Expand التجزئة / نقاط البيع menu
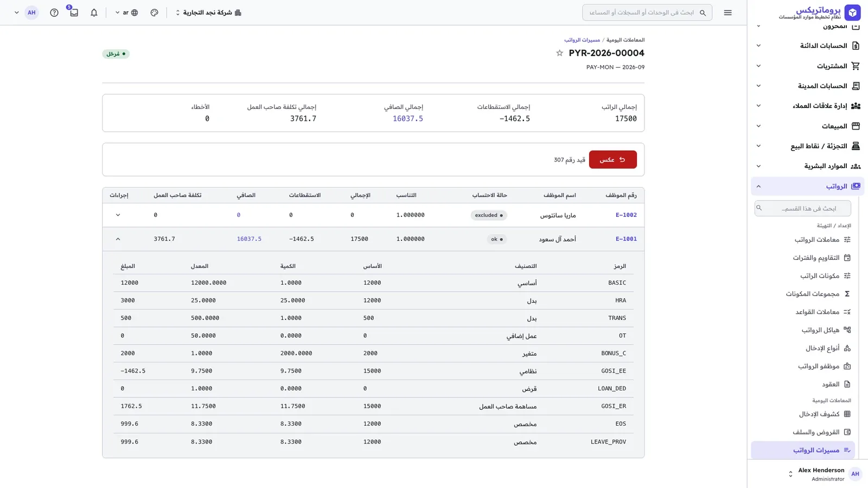This screenshot has height=488, width=868. (807, 146)
